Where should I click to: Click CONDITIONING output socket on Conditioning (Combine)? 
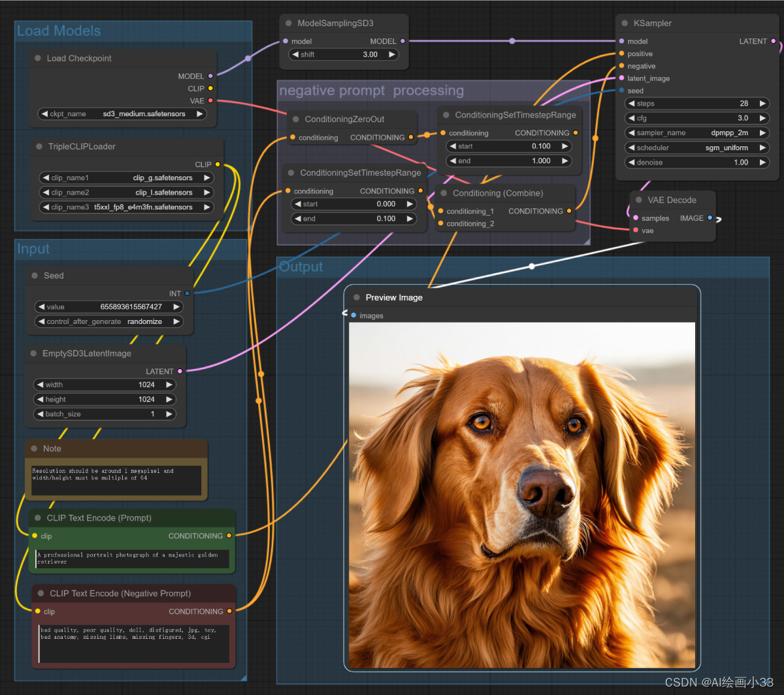[x=569, y=211]
